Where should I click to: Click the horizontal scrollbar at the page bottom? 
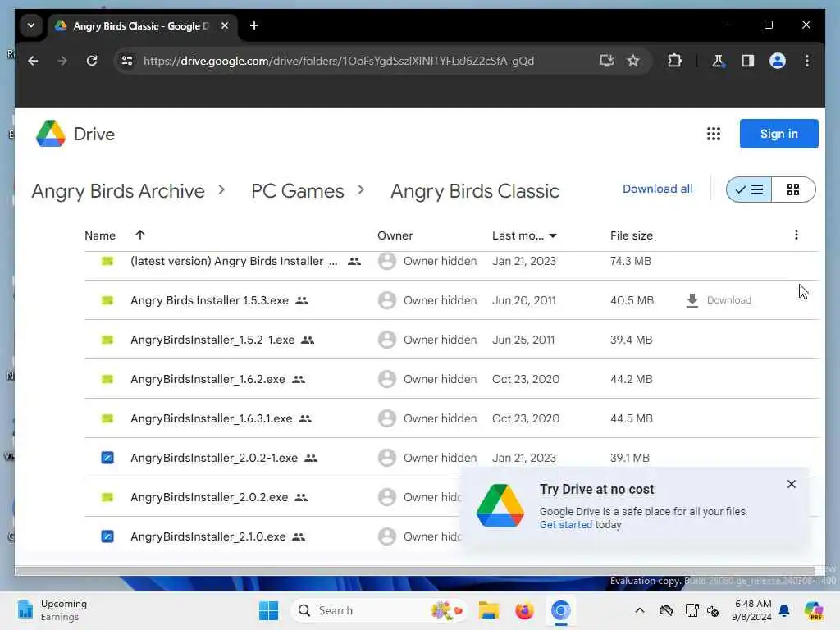tap(414, 571)
